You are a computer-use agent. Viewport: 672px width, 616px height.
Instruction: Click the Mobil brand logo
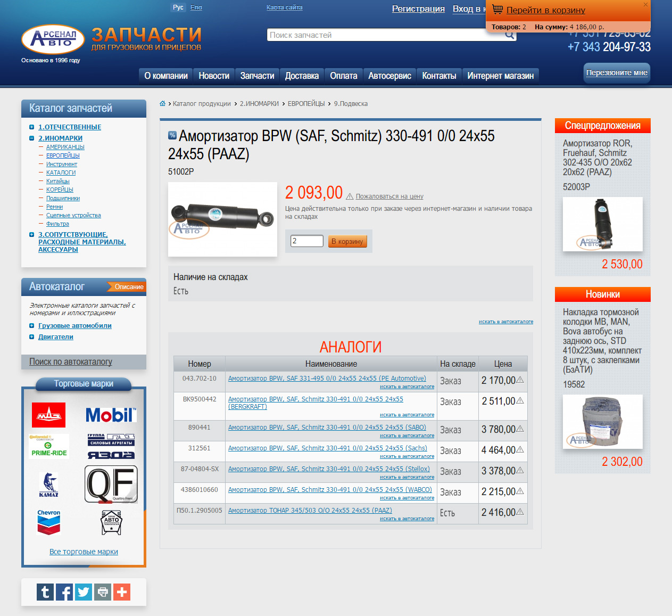111,415
